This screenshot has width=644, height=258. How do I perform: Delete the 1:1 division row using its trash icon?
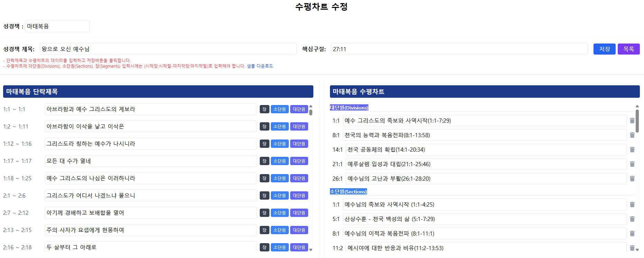[632, 121]
